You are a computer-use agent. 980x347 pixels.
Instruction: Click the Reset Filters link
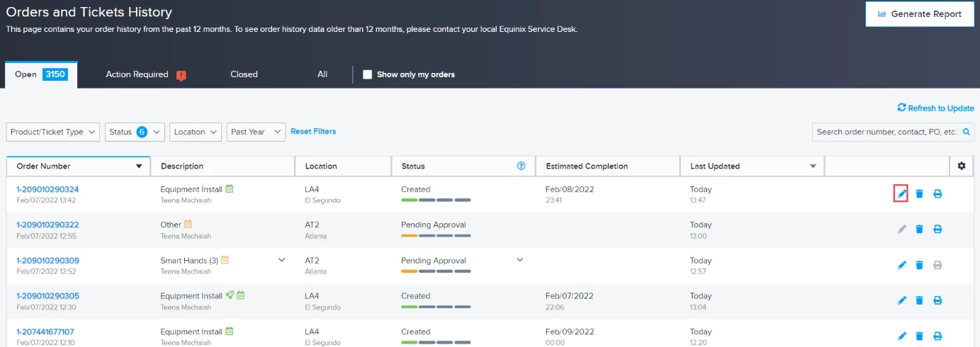313,131
